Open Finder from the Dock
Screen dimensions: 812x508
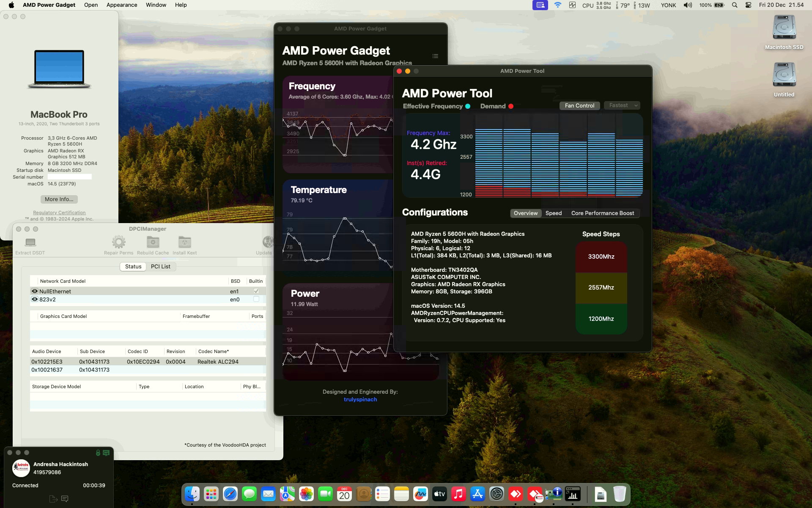[192, 494]
